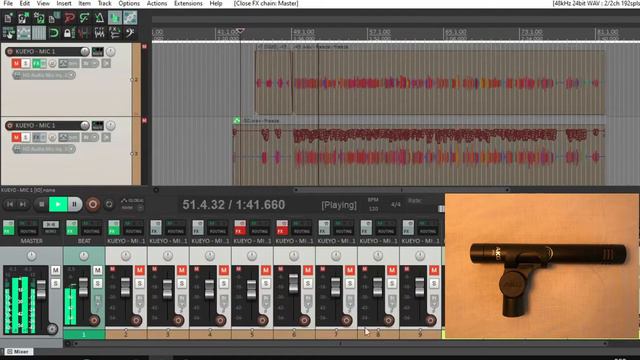The height and width of the screenshot is (360, 640).
Task: Click the red FX button on mixer strip 5
Action: (x=240, y=227)
